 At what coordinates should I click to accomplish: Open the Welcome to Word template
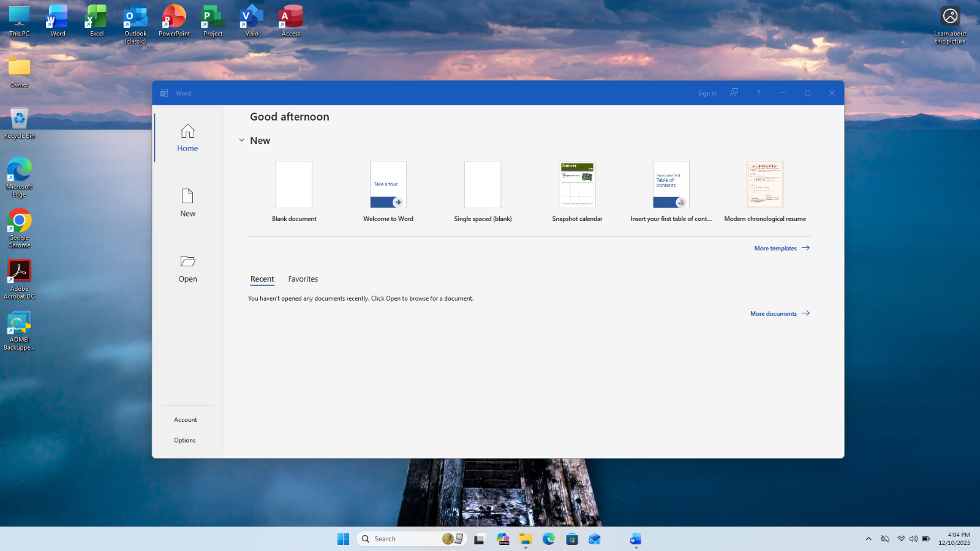(388, 192)
